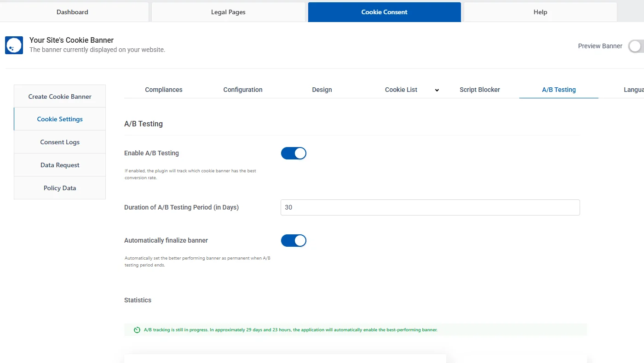This screenshot has width=644, height=363.
Task: Turn off Automatically finalize banner
Action: click(293, 240)
